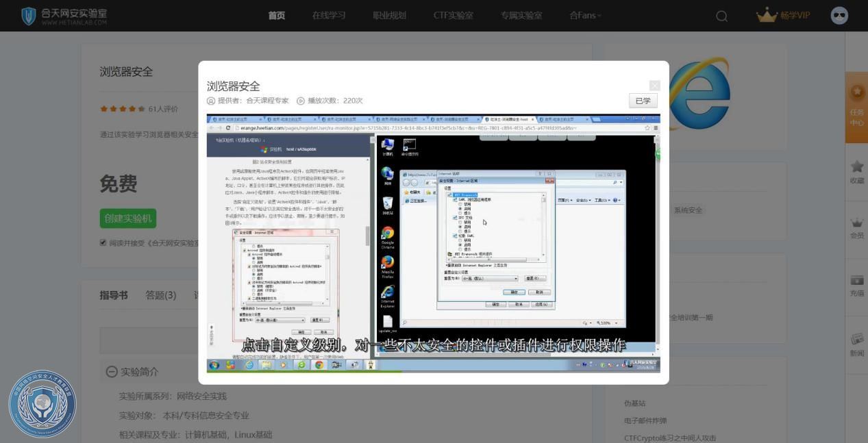Click the 提供者 person icon
Viewport: 868px width, 443px height.
pyautogui.click(x=211, y=101)
